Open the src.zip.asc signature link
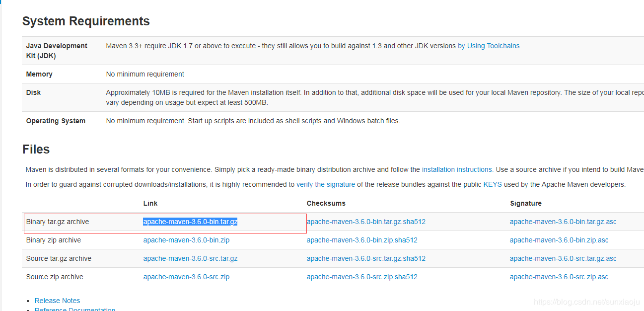This screenshot has width=644, height=311. point(559,277)
